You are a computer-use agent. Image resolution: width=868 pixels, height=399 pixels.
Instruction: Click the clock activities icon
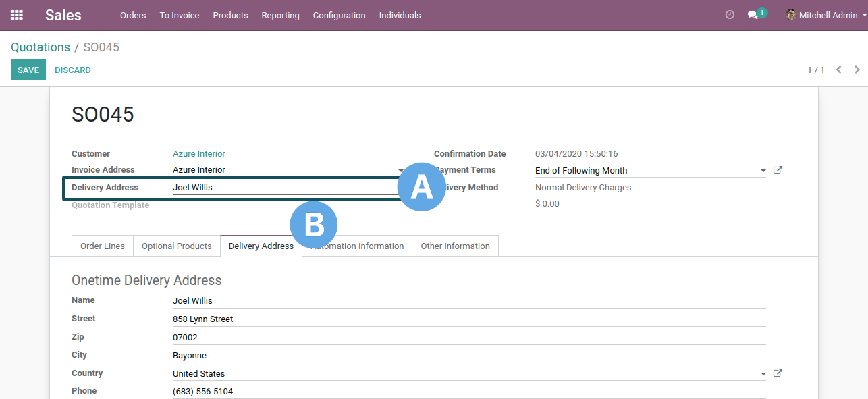tap(730, 15)
